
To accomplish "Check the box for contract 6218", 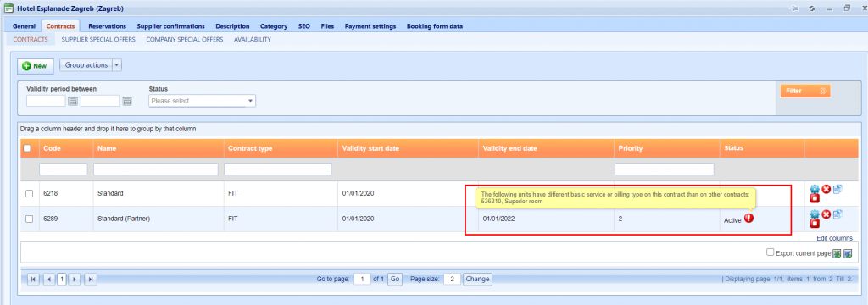I will (x=30, y=193).
